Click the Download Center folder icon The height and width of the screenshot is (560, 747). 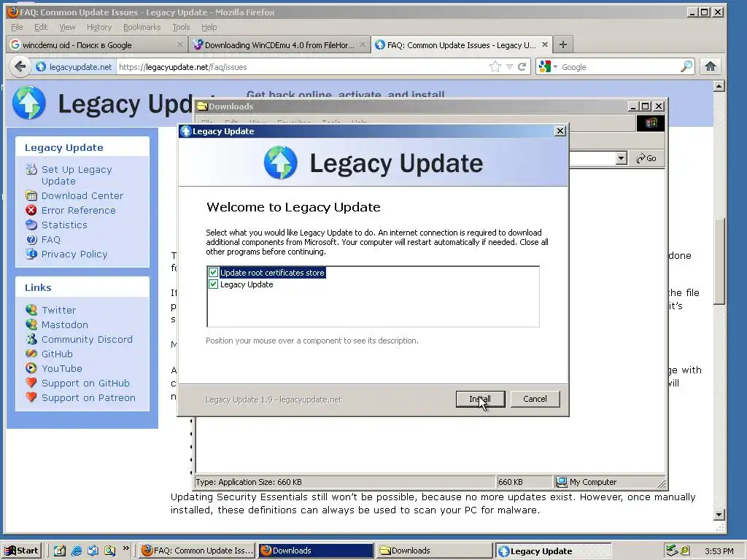(31, 195)
